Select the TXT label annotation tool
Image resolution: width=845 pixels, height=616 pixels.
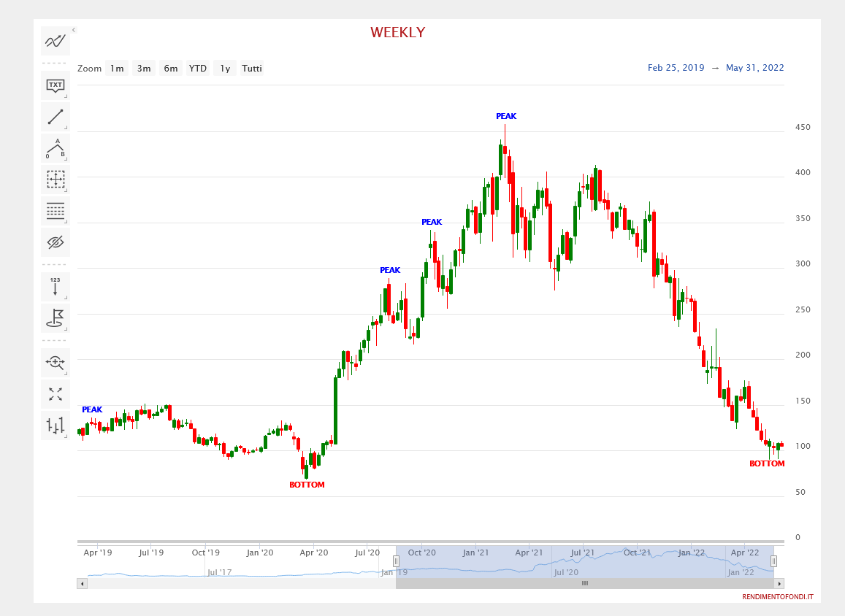coord(56,85)
